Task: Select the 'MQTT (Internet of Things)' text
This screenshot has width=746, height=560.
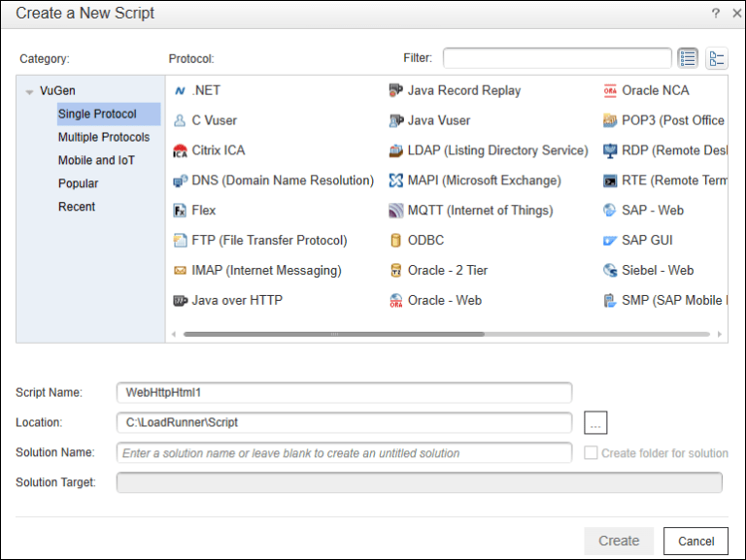Action: (x=480, y=211)
